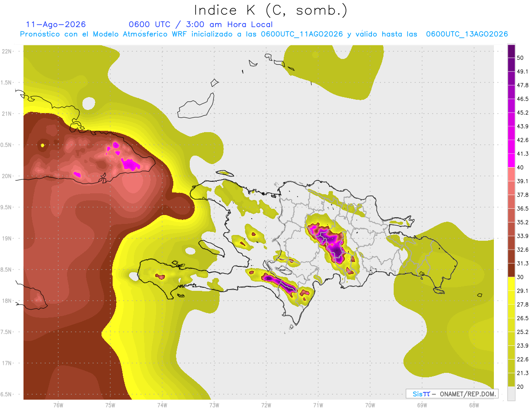
Task: Click "0600UTC_11AGO2026" initialization time in the subtitle
Action: (x=302, y=34)
